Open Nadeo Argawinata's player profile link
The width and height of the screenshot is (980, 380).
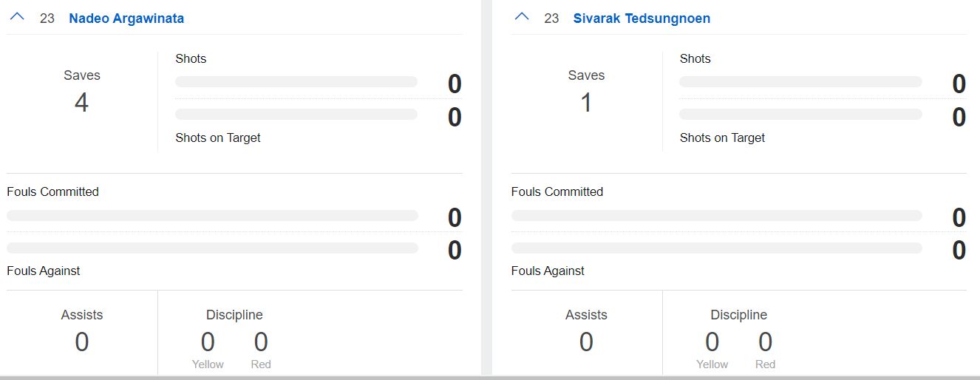point(126,18)
